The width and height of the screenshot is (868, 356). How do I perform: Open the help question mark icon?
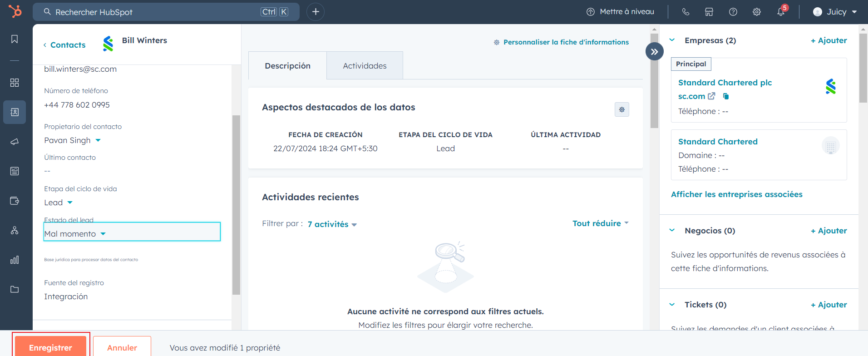coord(733,12)
